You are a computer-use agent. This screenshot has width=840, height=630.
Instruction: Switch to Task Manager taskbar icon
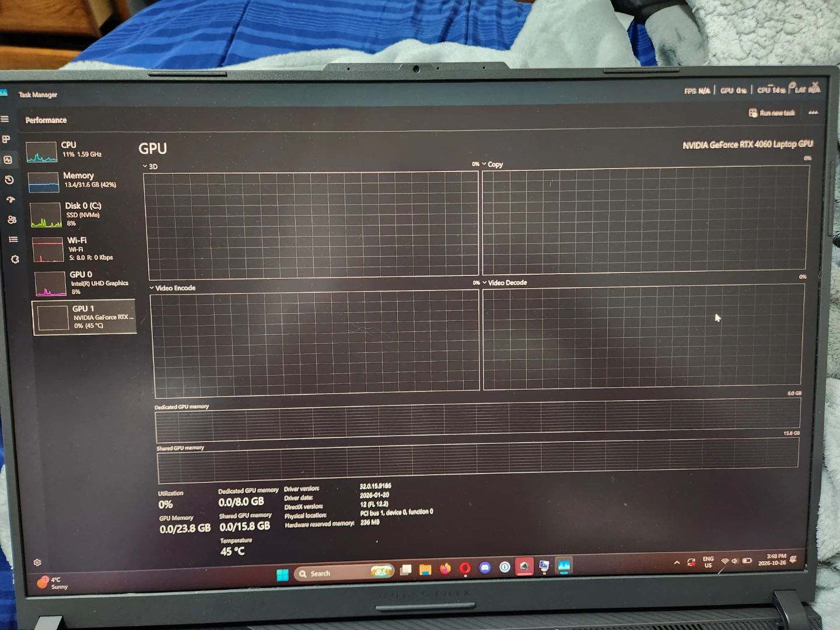click(563, 565)
